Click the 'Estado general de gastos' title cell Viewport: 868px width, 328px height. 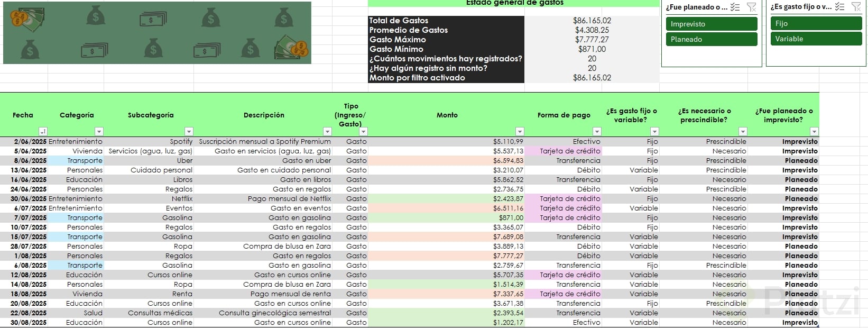coord(514,3)
